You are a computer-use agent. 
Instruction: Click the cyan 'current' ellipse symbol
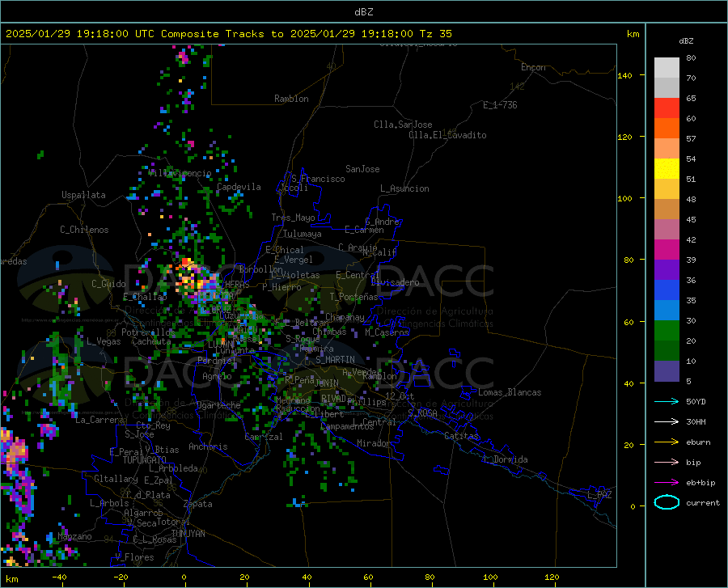667,502
